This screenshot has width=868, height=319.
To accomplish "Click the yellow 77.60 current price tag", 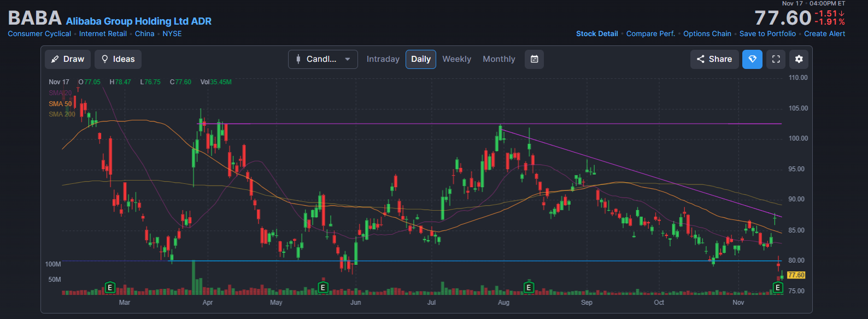I will click(796, 275).
